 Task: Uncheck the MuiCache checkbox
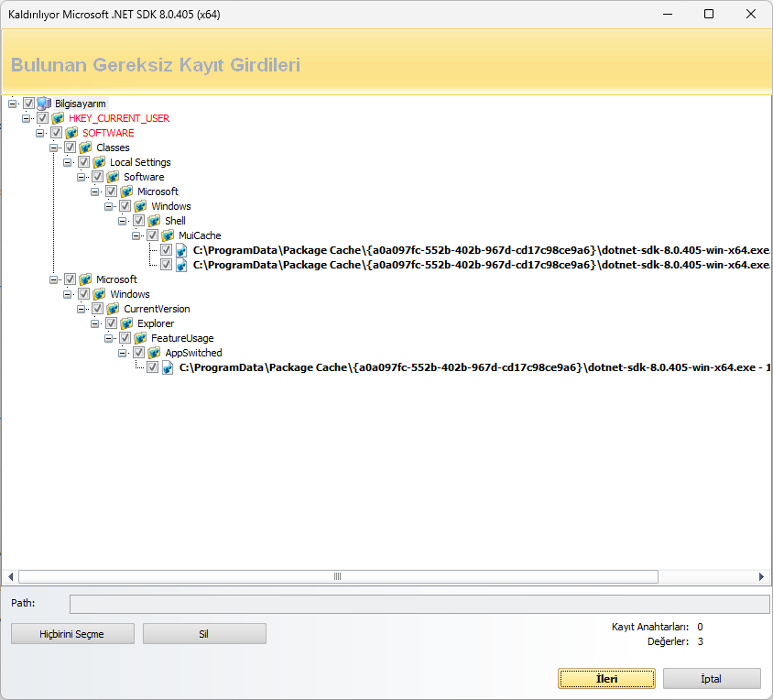pyautogui.click(x=153, y=235)
